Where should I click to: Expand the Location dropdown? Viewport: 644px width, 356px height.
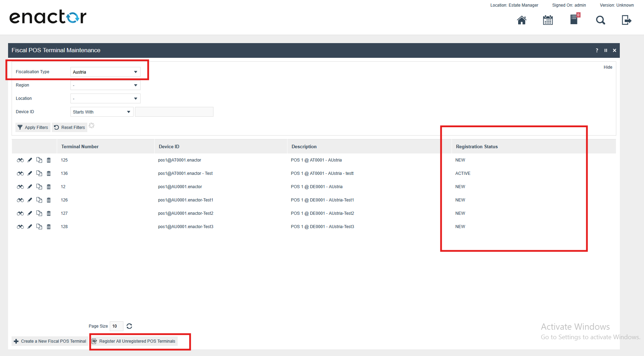(x=105, y=98)
